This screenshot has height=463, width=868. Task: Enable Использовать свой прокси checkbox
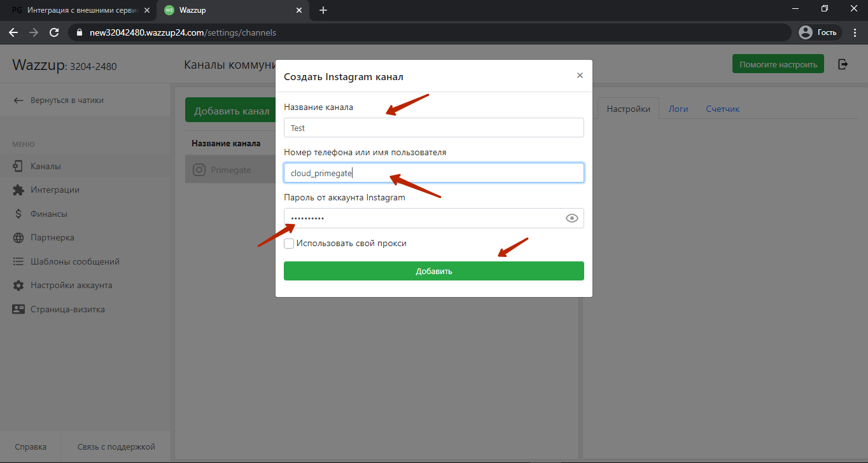click(x=289, y=244)
